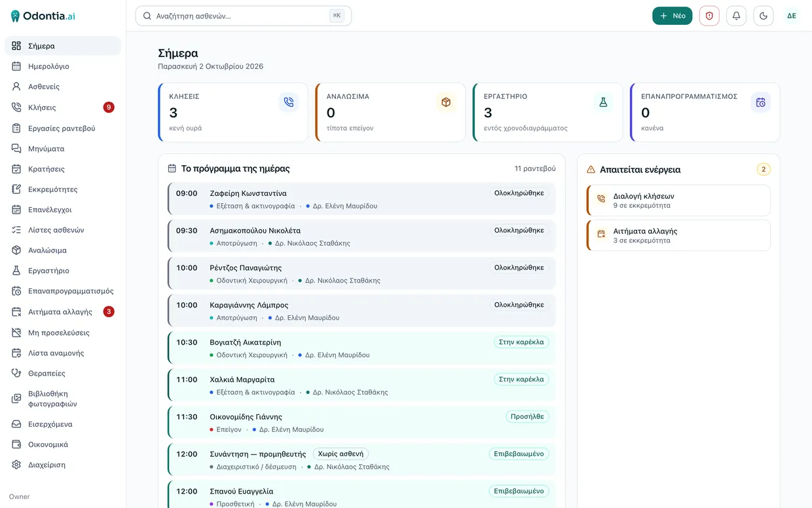The height and width of the screenshot is (508, 812).
Task: Click phone icon in Διαλογή κλήσεων row
Action: coord(601,199)
